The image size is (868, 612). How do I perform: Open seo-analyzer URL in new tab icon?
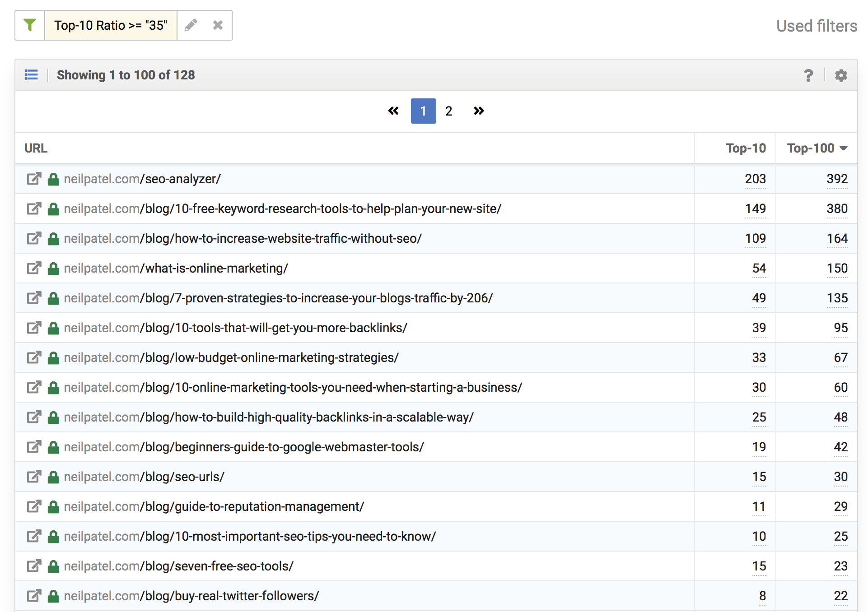point(34,179)
